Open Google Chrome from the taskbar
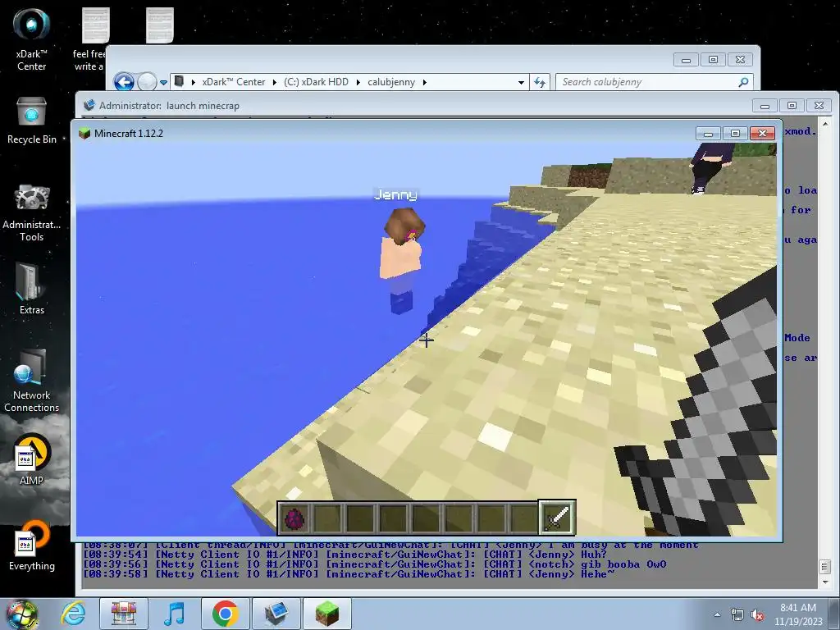 tap(225, 614)
